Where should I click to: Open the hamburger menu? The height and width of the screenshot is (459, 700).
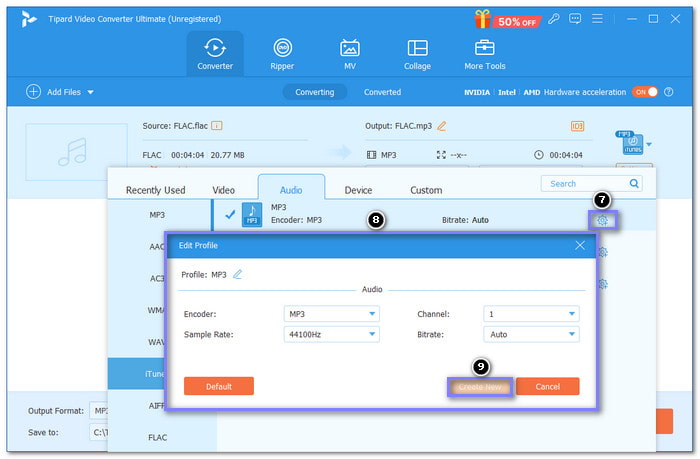point(597,19)
